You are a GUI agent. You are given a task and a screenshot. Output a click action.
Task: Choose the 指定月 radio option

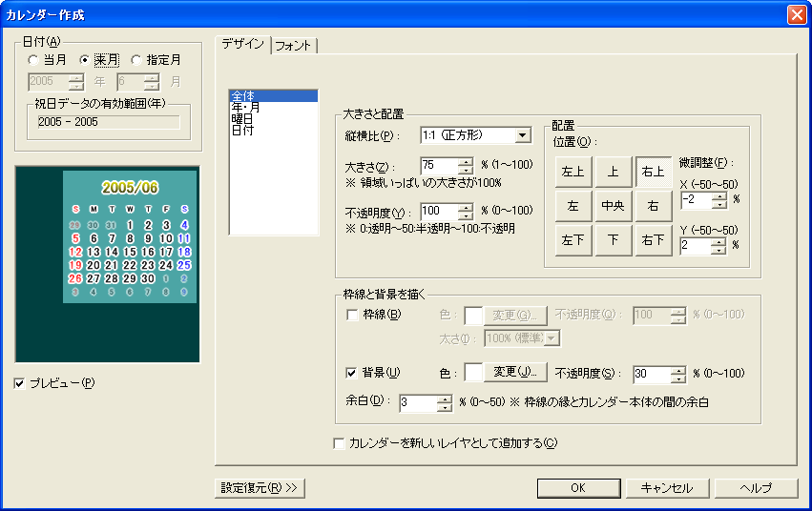point(135,60)
